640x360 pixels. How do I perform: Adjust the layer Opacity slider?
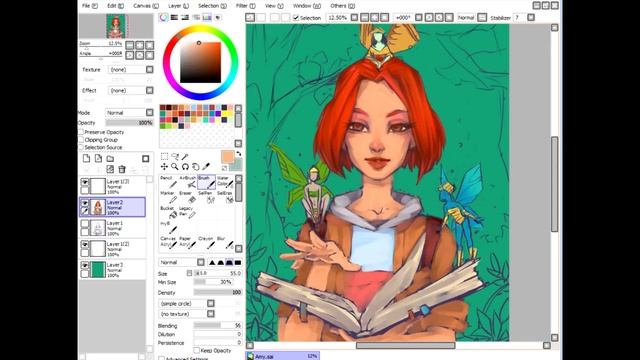129,122
